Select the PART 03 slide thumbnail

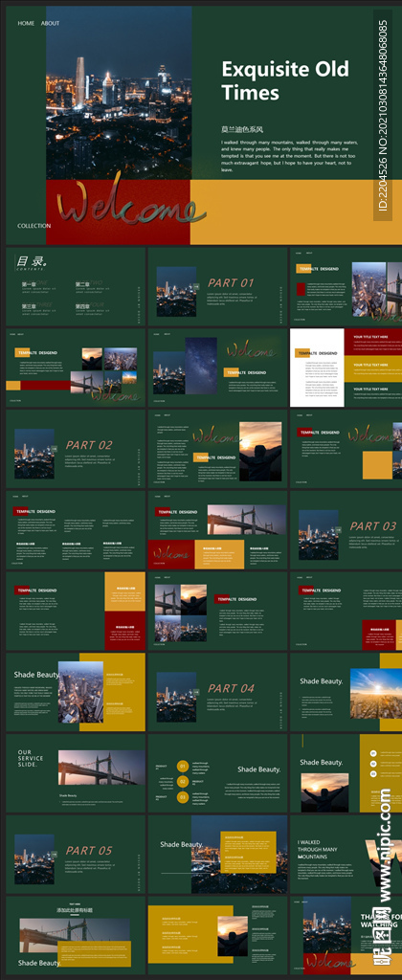[346, 529]
